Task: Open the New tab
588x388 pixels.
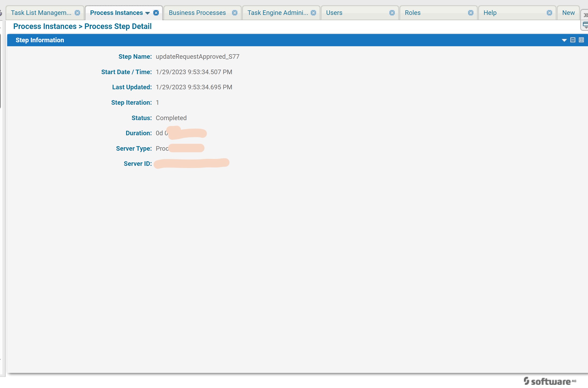Action: pyautogui.click(x=568, y=13)
